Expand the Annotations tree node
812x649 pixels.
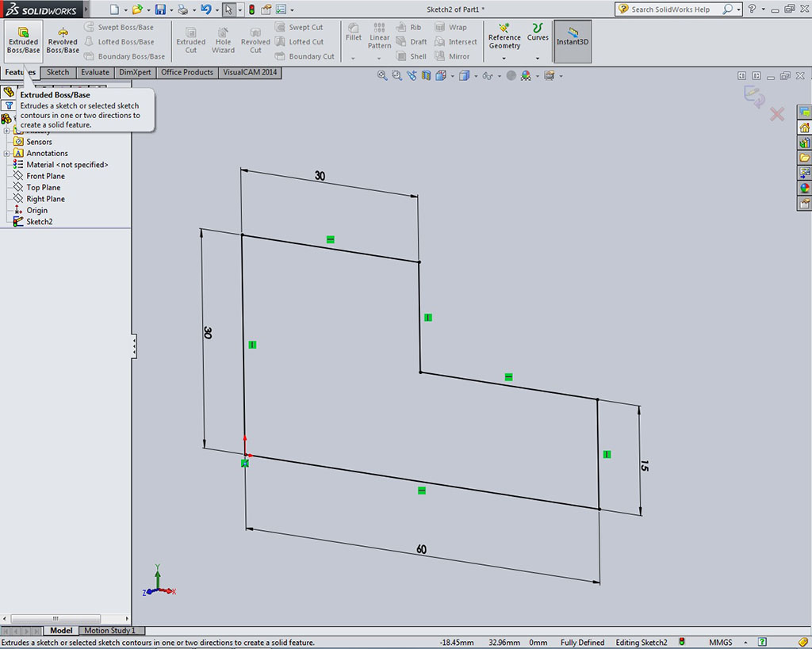(x=6, y=153)
